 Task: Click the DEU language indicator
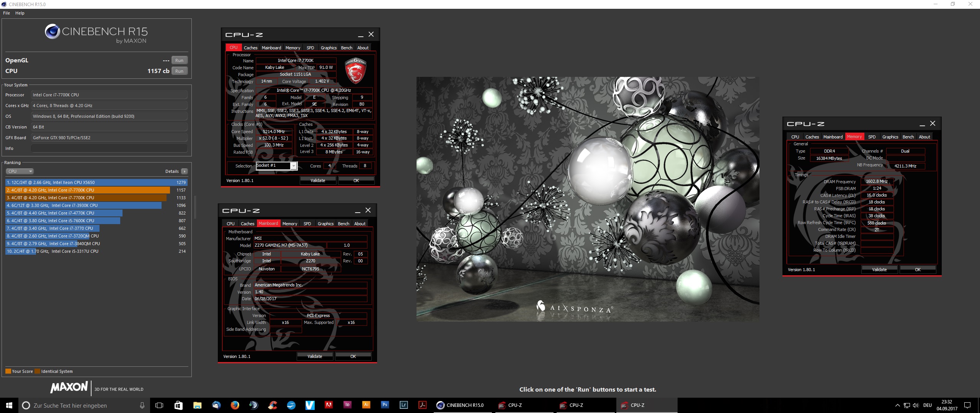(x=927, y=405)
